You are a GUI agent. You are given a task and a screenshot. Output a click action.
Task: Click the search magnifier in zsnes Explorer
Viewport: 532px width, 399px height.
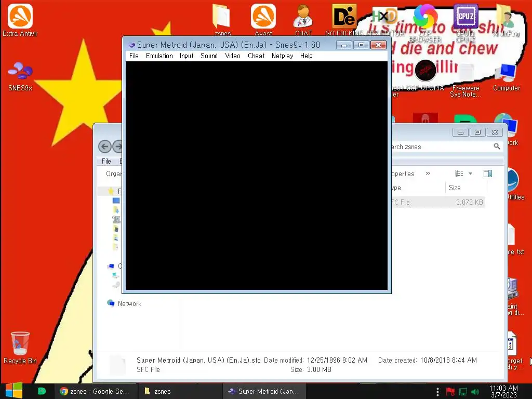click(x=497, y=146)
